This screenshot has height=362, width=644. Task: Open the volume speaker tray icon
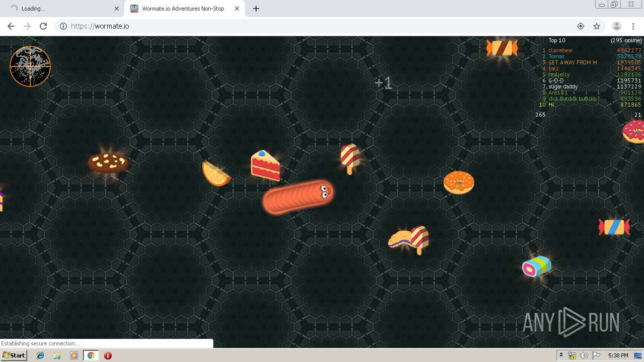point(584,355)
